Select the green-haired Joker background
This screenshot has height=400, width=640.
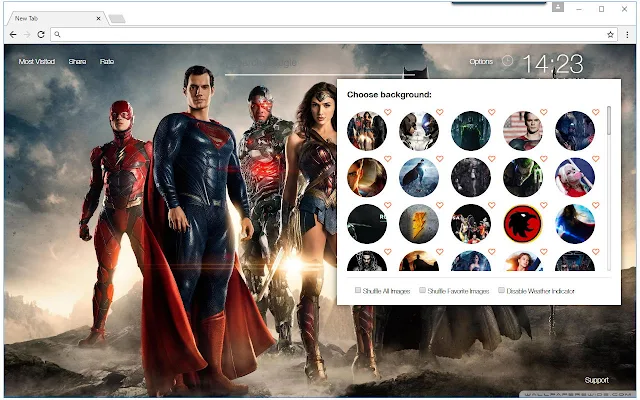(523, 178)
